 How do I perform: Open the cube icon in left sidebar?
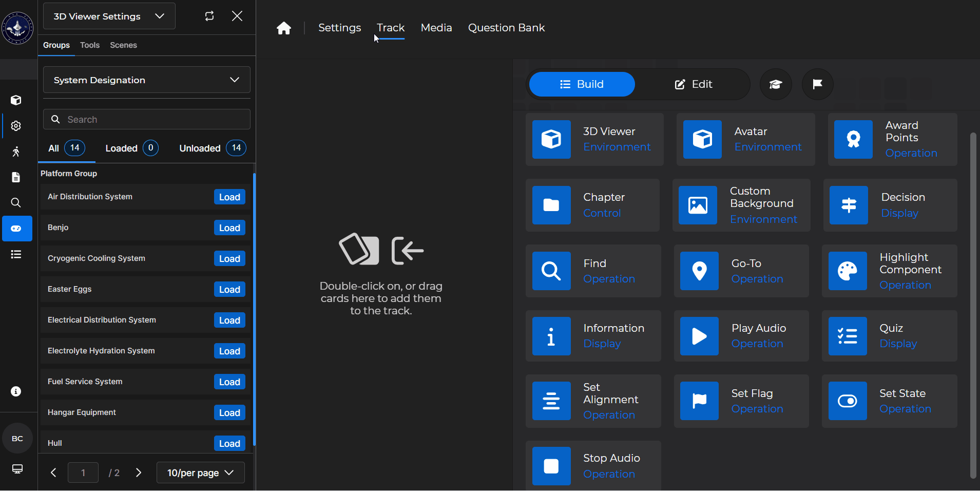pos(16,100)
